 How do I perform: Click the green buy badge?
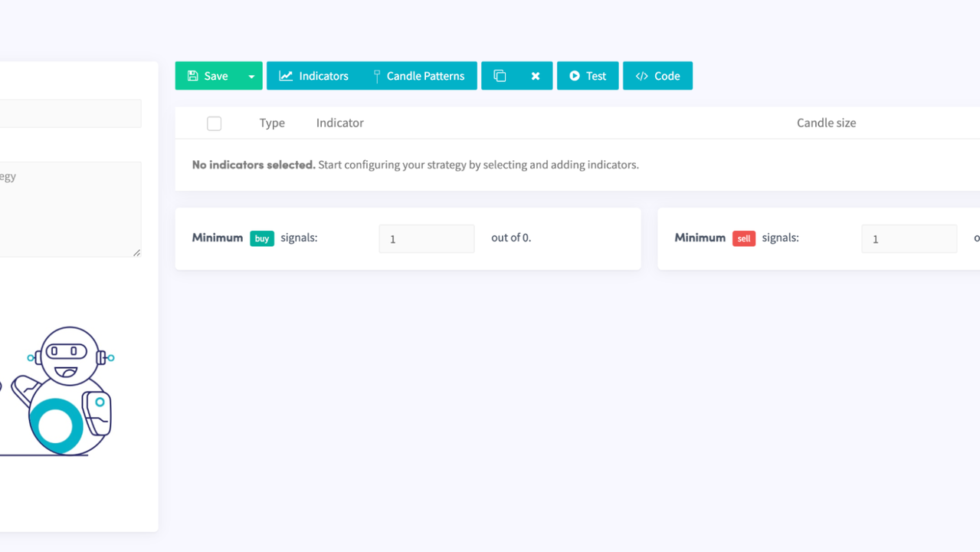pos(261,238)
